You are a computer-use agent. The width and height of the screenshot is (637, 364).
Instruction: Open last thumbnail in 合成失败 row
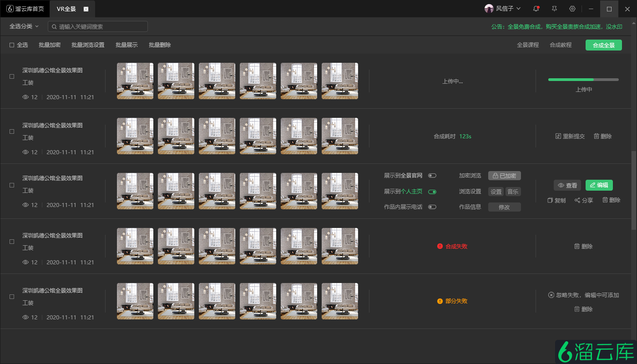(340, 246)
